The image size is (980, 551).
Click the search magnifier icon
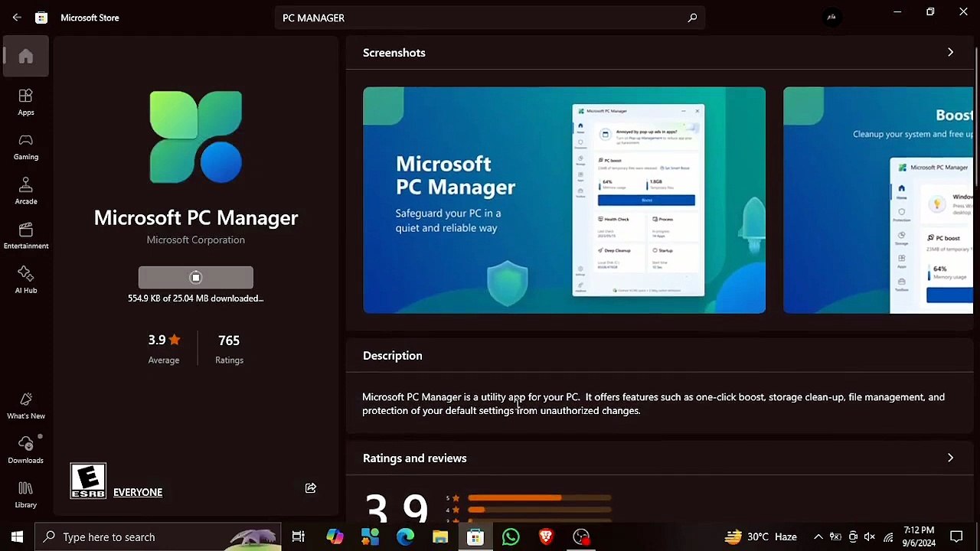[x=692, y=18]
